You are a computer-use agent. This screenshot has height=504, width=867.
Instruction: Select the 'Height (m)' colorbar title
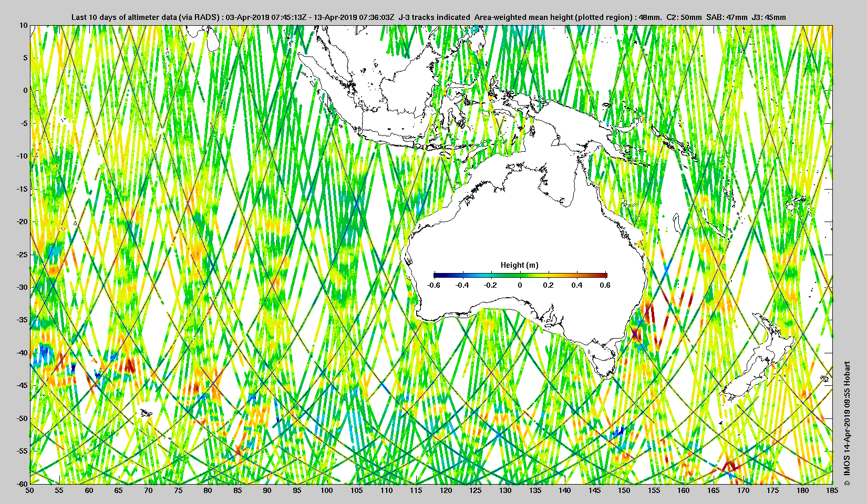(519, 265)
